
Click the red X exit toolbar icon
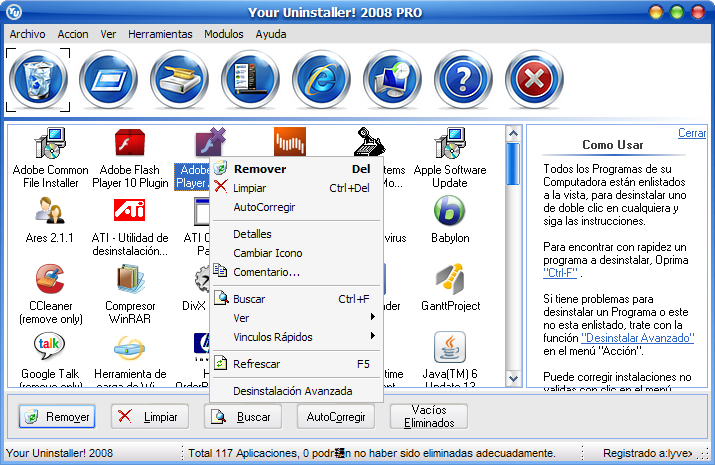click(x=533, y=79)
